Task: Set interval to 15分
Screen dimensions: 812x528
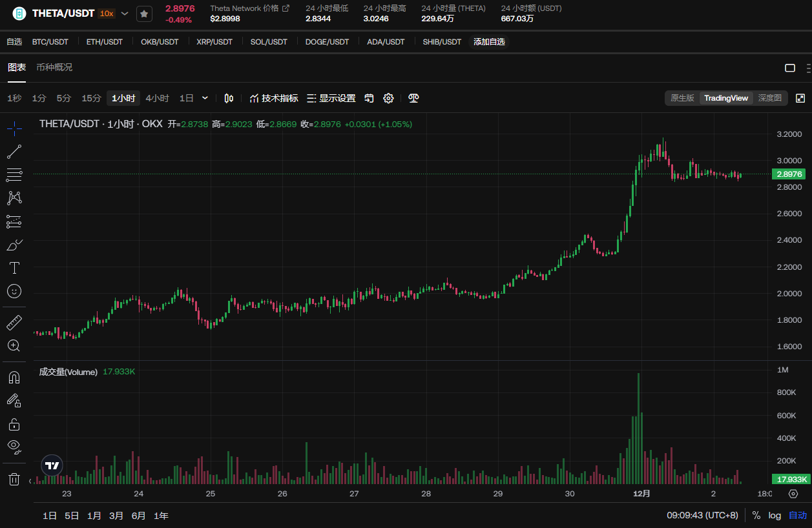Action: pos(91,98)
